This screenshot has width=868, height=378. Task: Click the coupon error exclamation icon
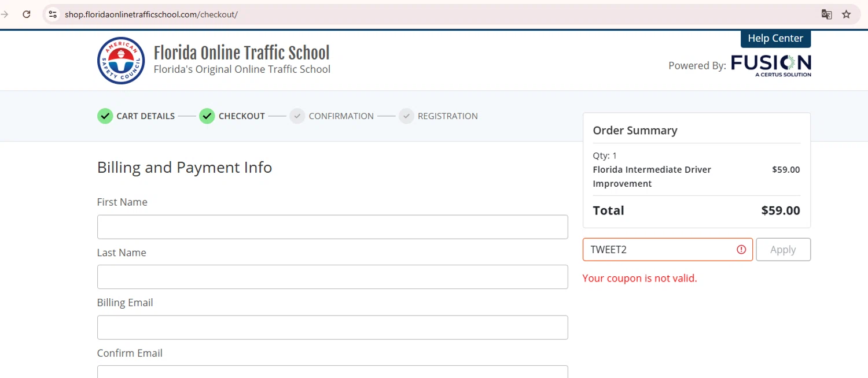[x=741, y=250]
